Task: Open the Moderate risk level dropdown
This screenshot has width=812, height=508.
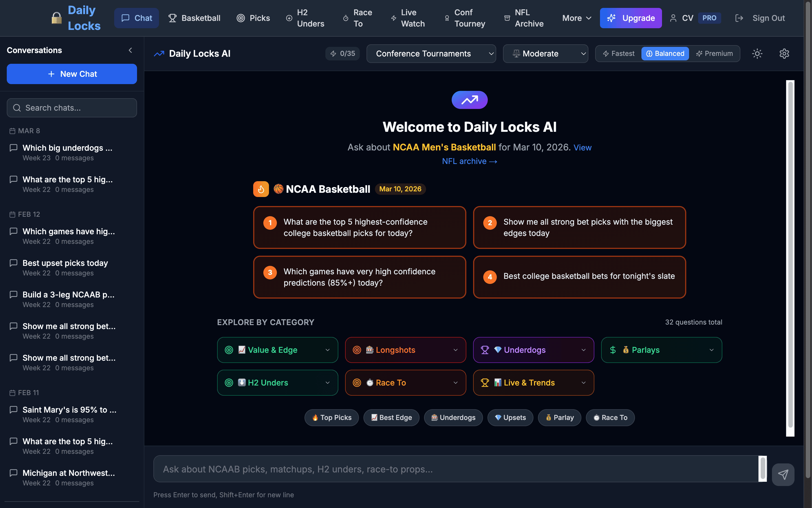Action: pyautogui.click(x=545, y=54)
